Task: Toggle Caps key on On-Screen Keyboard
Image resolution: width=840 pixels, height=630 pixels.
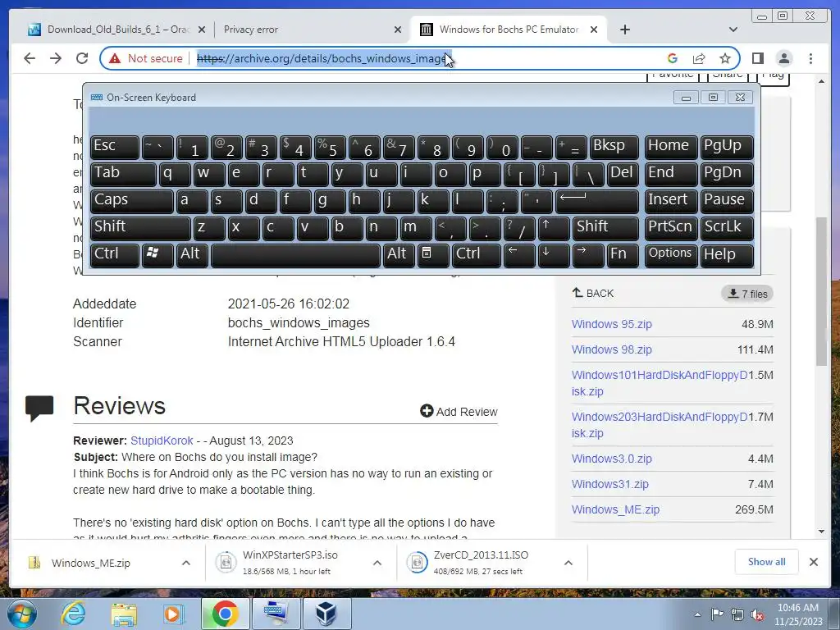Action: pos(131,200)
